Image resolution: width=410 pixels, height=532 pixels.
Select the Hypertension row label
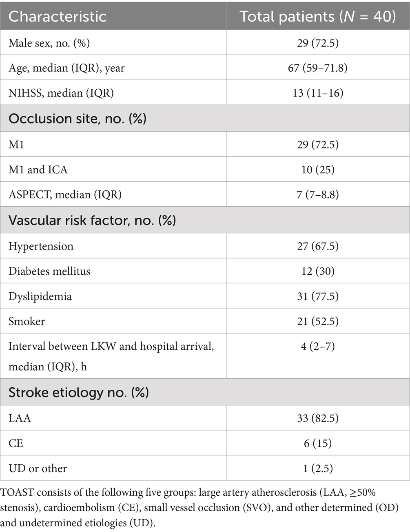pos(41,246)
